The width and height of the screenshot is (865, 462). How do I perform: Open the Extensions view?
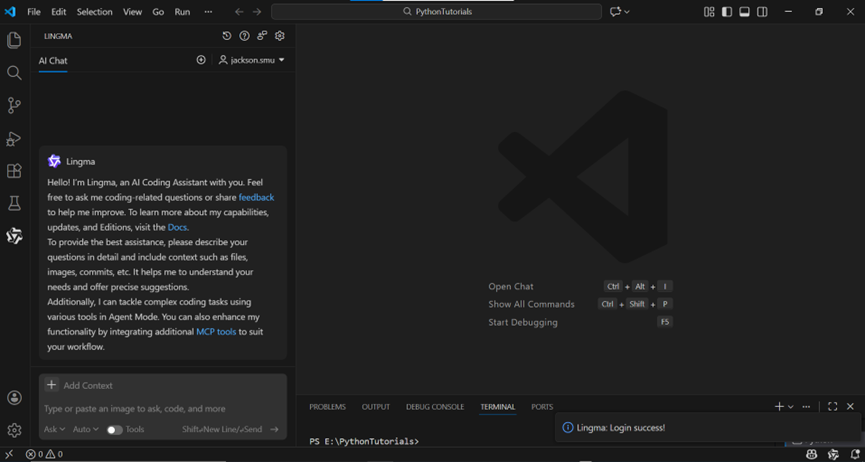tap(14, 171)
